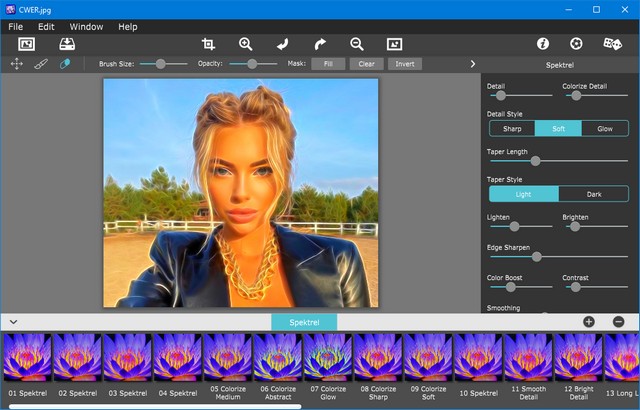Image resolution: width=640 pixels, height=410 pixels.
Task: Click the Zoom out magnifier
Action: [x=357, y=44]
